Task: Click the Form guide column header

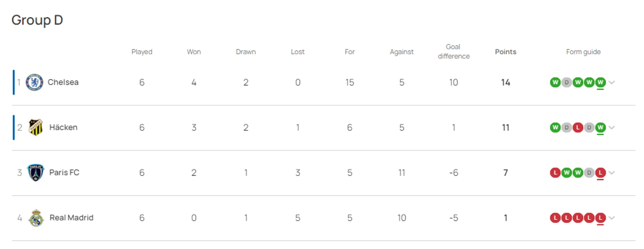Action: click(583, 52)
